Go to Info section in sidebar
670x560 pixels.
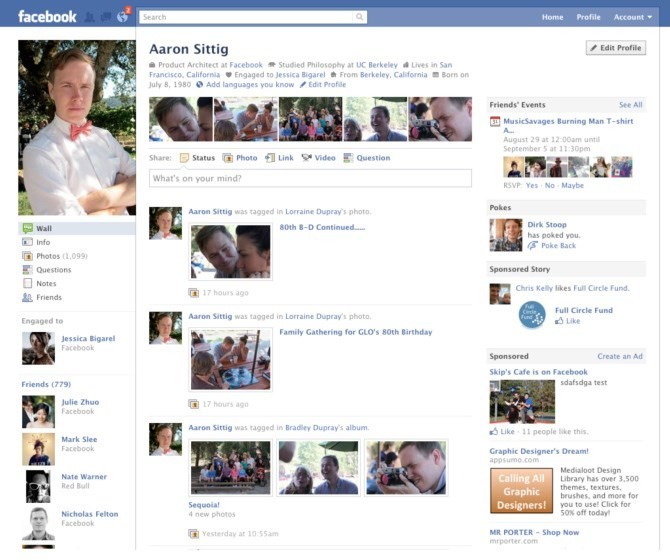click(42, 242)
